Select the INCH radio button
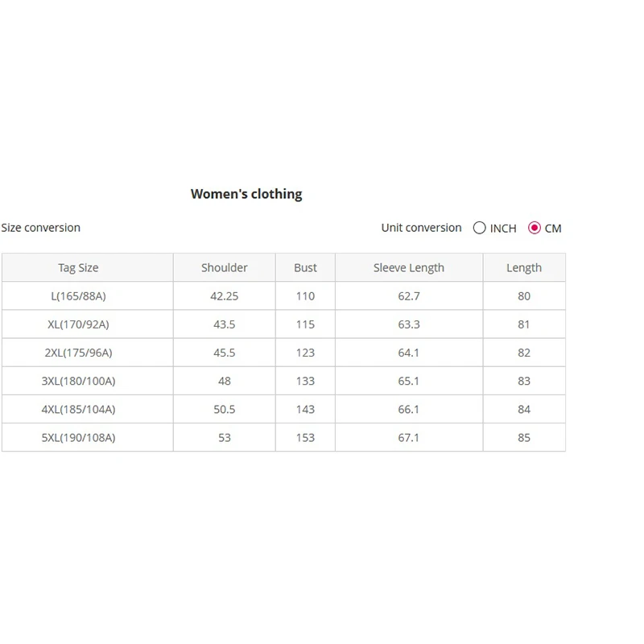This screenshot has height=644, width=644. [479, 228]
